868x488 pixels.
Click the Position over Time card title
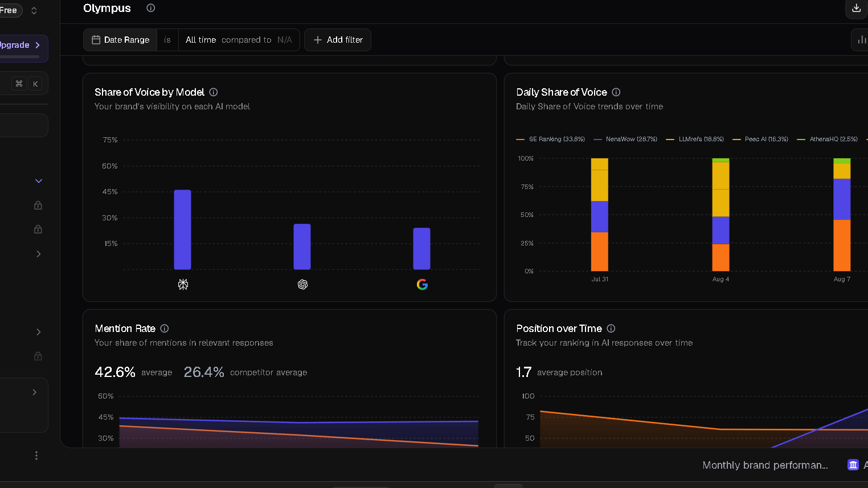click(559, 329)
